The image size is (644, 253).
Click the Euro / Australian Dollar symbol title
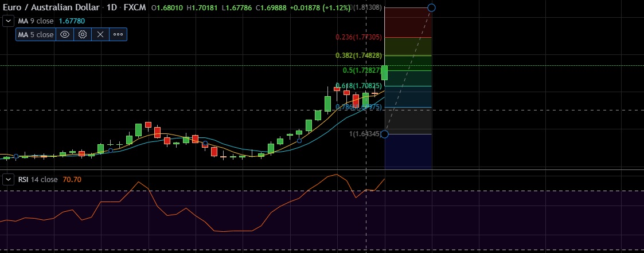coord(51,7)
